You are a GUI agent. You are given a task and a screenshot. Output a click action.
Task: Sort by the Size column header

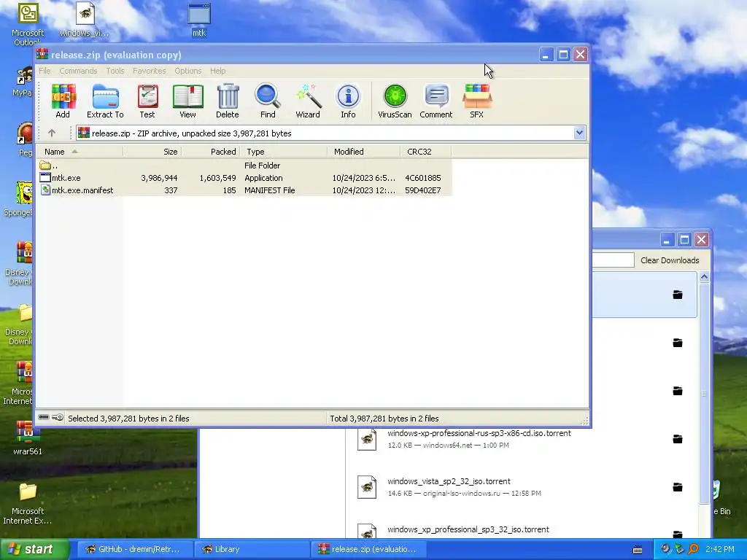pyautogui.click(x=152, y=152)
